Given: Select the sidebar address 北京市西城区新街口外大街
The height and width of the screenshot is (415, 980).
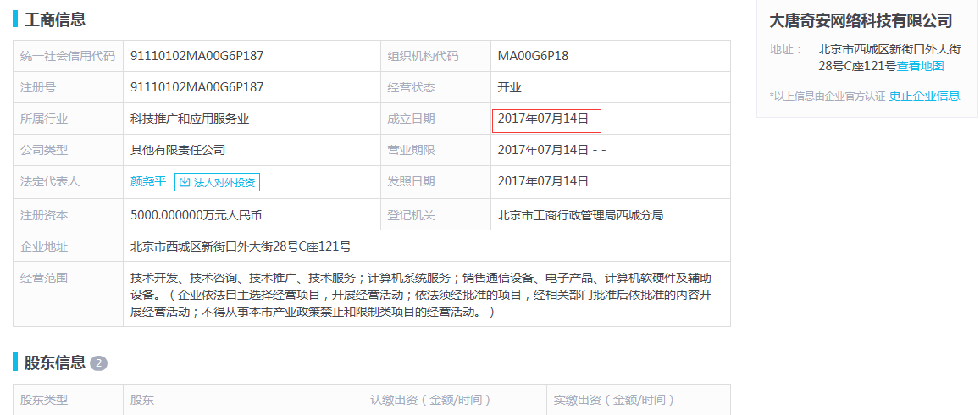Looking at the screenshot, I should pyautogui.click(x=889, y=49).
